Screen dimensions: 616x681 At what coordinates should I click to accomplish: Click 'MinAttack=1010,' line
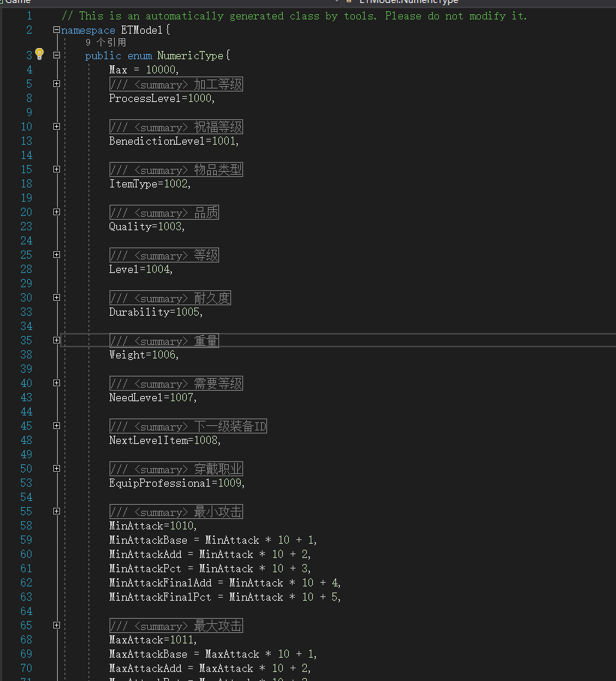[153, 526]
